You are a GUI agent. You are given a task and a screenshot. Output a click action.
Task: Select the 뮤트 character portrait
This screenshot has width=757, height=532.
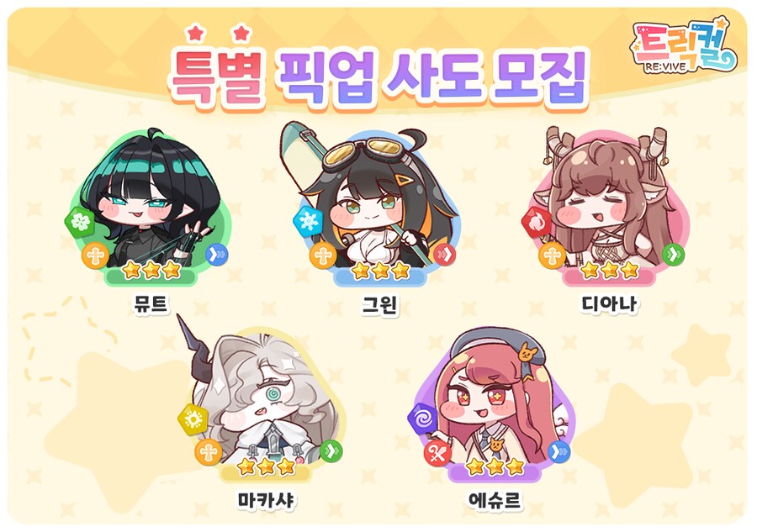(151, 205)
